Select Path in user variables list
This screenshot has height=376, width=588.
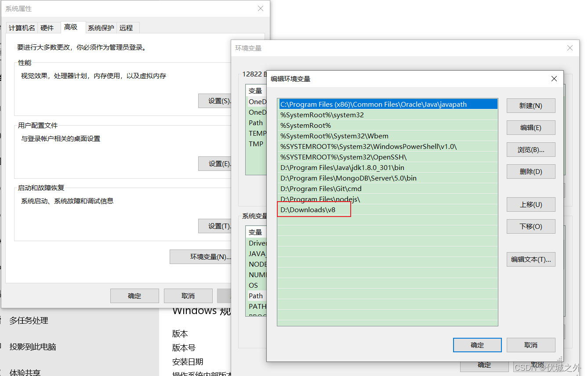(257, 123)
